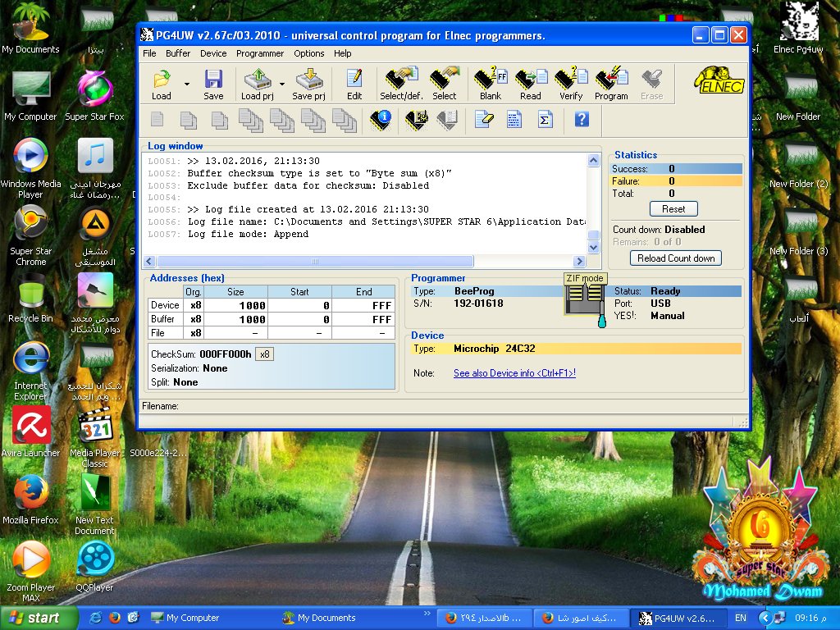Select Recycle Bin desktop icon
The height and width of the screenshot is (630, 840).
point(30,298)
